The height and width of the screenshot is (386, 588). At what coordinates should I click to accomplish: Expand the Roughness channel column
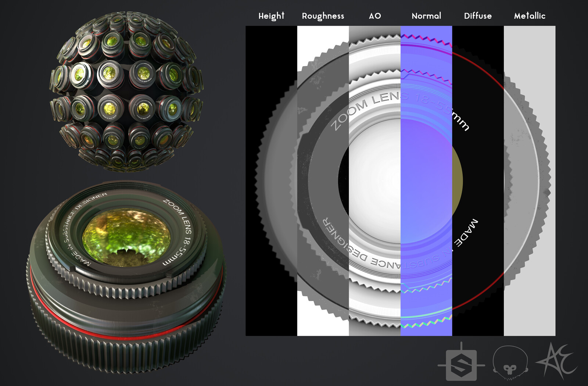pyautogui.click(x=323, y=16)
